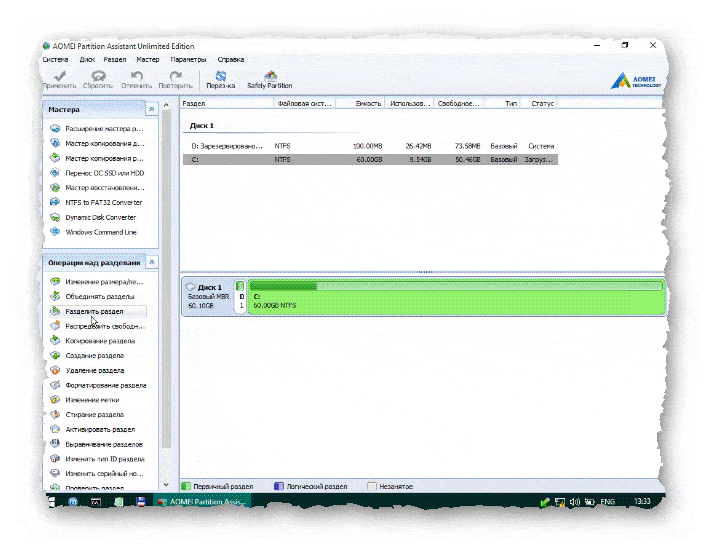Click the Диск 1 Базовый MBR disk label
The image size is (704, 544).
point(208,296)
